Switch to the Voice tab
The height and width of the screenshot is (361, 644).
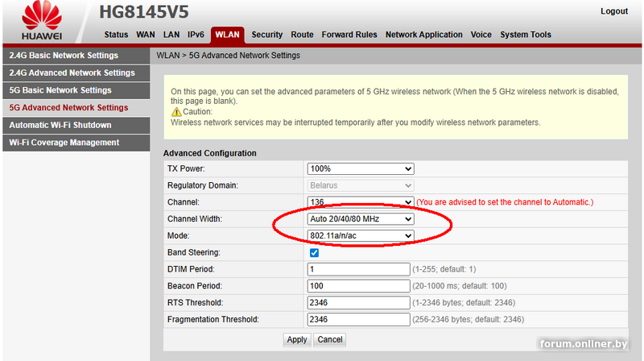481,35
